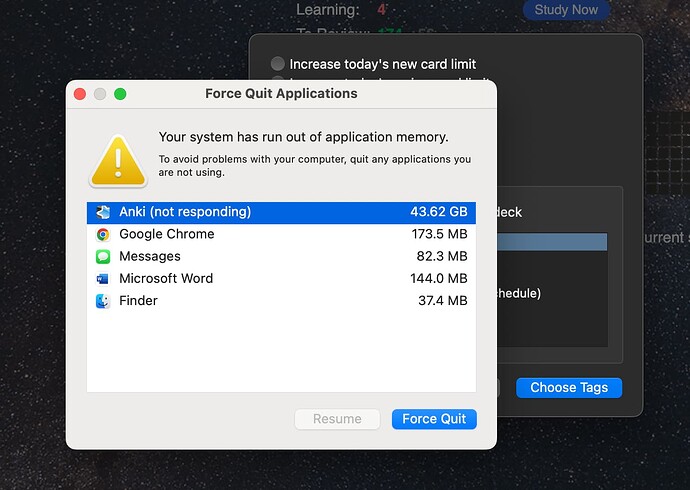Image resolution: width=690 pixels, height=490 pixels.
Task: Select "Increase today's new card limit" radio
Action: coord(278,64)
